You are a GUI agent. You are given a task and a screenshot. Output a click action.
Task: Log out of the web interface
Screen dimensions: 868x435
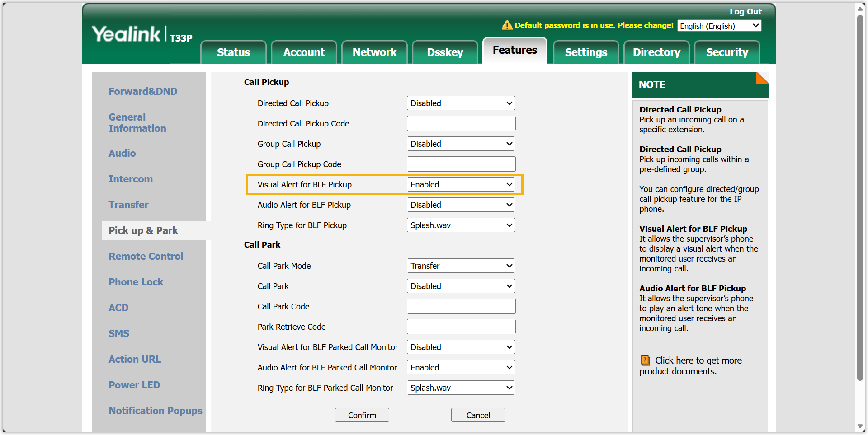point(745,12)
